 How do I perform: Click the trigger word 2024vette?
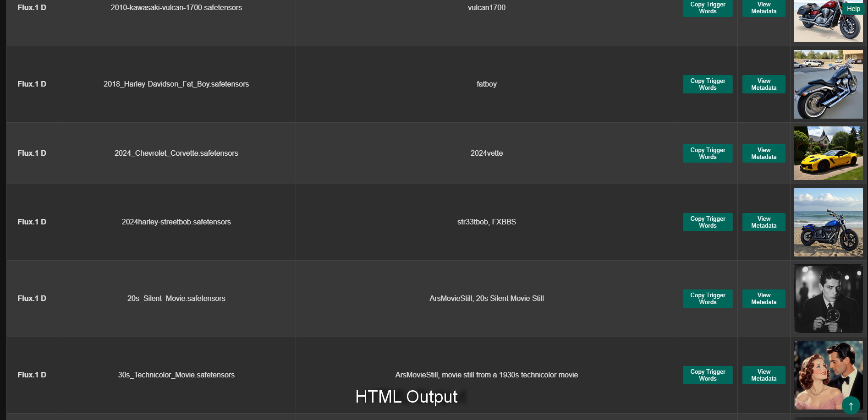click(487, 153)
